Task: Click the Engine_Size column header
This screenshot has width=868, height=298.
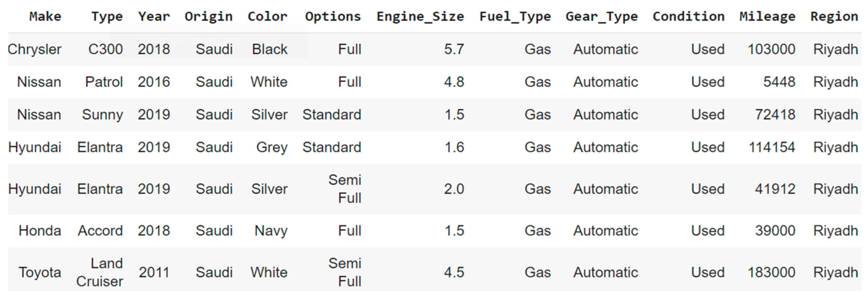Action: click(420, 16)
